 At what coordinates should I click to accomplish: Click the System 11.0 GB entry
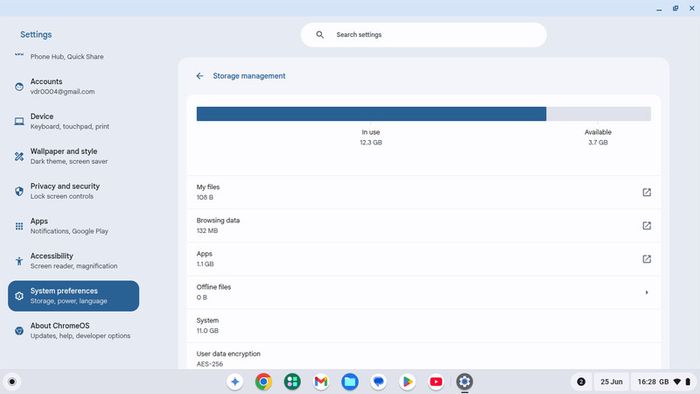coord(424,326)
